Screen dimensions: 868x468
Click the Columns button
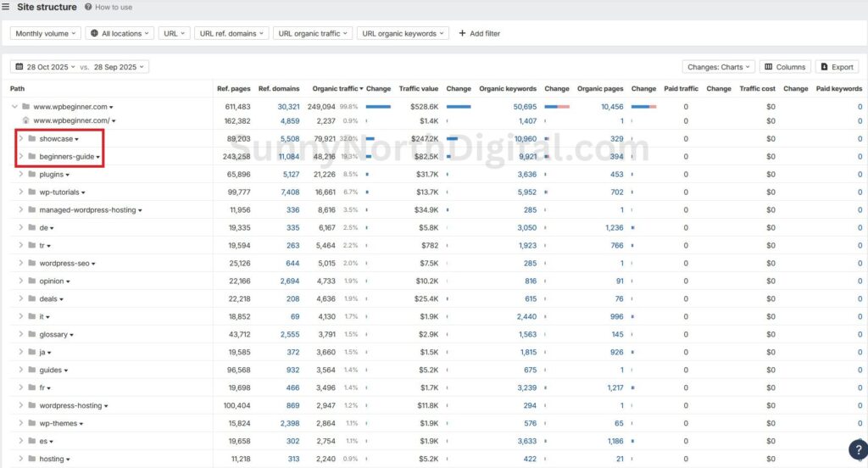[785, 67]
